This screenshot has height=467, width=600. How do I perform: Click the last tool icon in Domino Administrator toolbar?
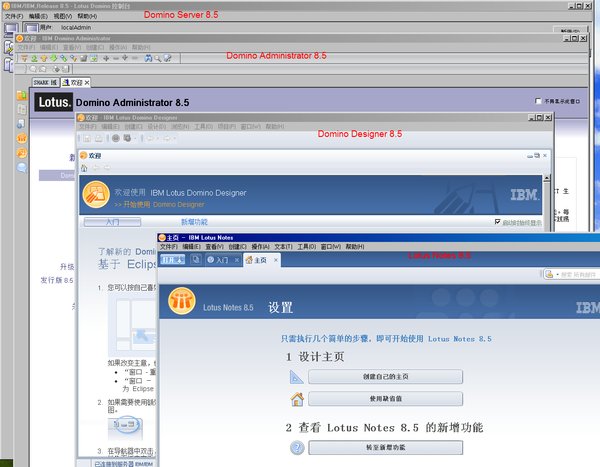[x=168, y=58]
